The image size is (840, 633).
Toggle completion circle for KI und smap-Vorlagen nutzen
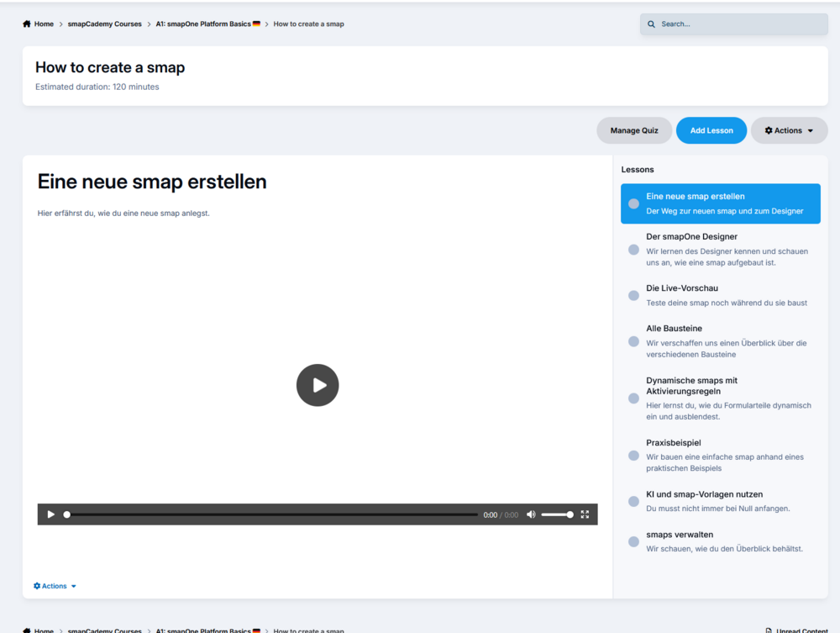tap(633, 501)
